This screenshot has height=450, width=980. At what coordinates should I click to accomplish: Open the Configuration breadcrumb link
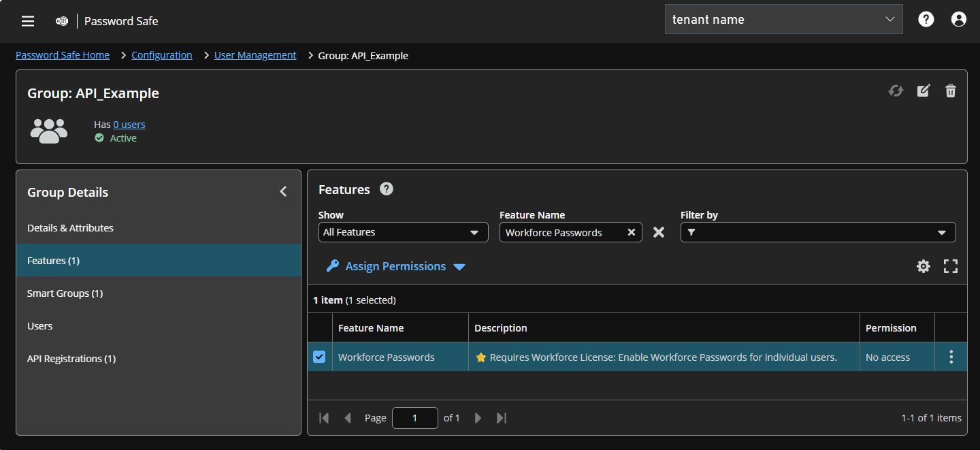[162, 54]
